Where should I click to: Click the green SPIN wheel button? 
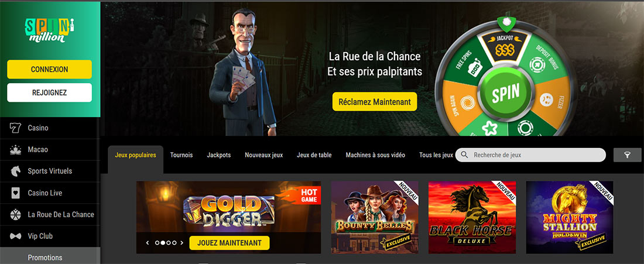point(506,93)
